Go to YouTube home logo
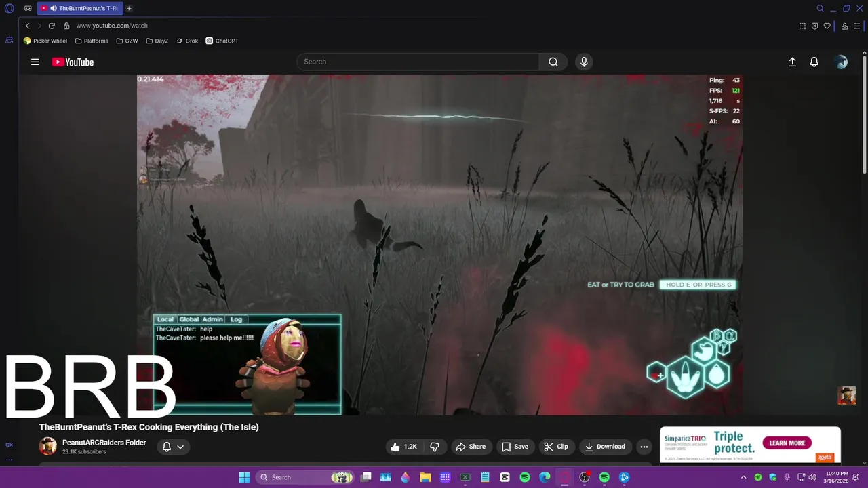Screen dimensions: 868x488 (73, 62)
